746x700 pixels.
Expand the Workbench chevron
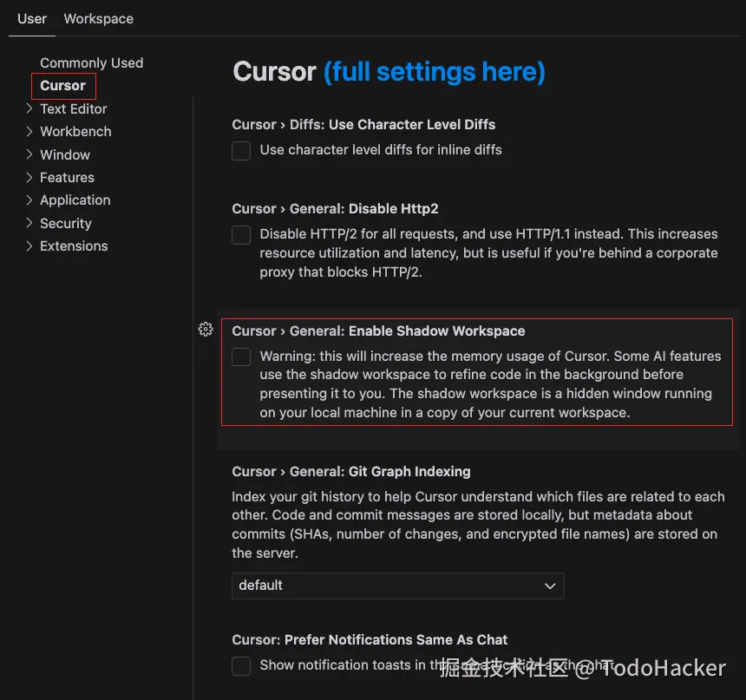[29, 131]
